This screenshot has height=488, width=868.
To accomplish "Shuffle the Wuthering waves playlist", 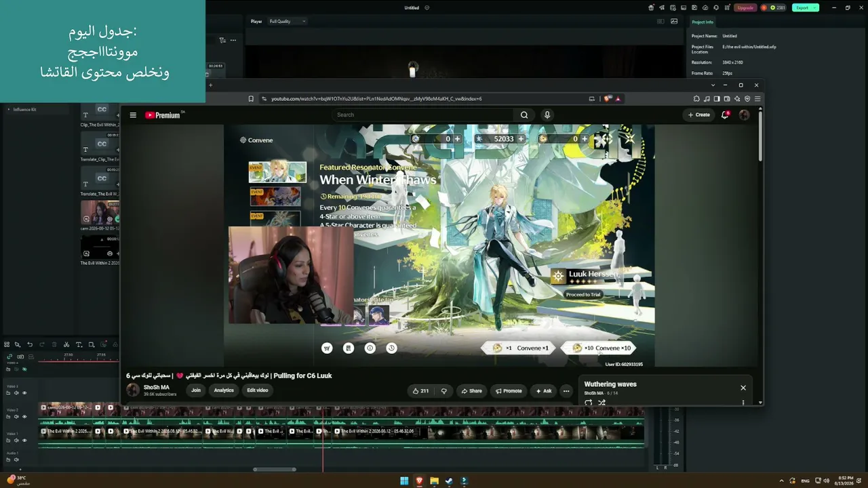I will (601, 403).
